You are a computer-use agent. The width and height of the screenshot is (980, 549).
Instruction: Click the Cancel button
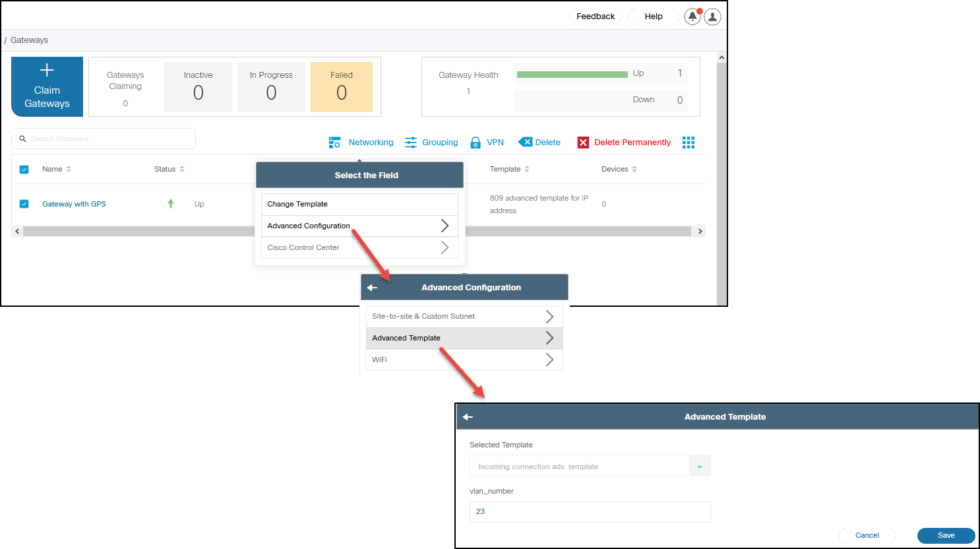867,535
